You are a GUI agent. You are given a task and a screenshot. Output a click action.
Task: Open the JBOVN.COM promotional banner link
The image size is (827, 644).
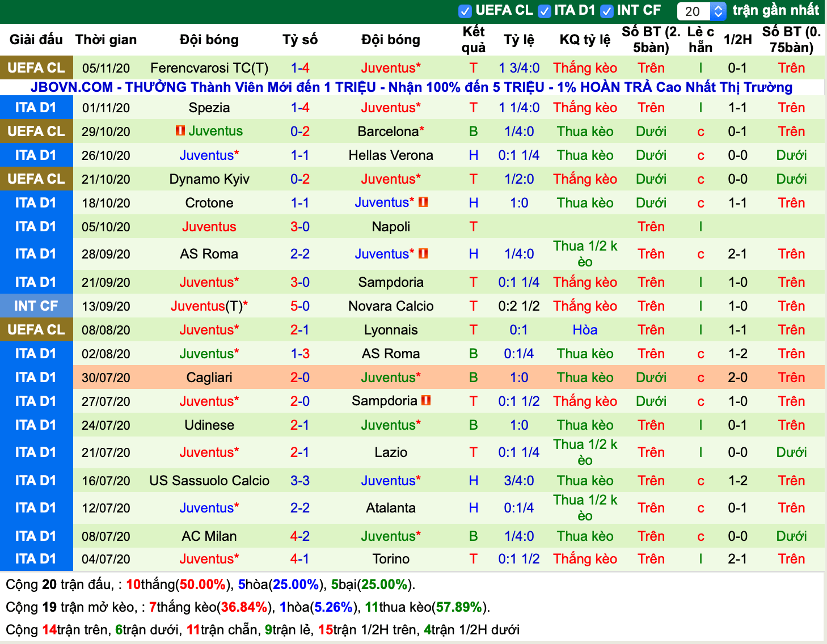(412, 87)
